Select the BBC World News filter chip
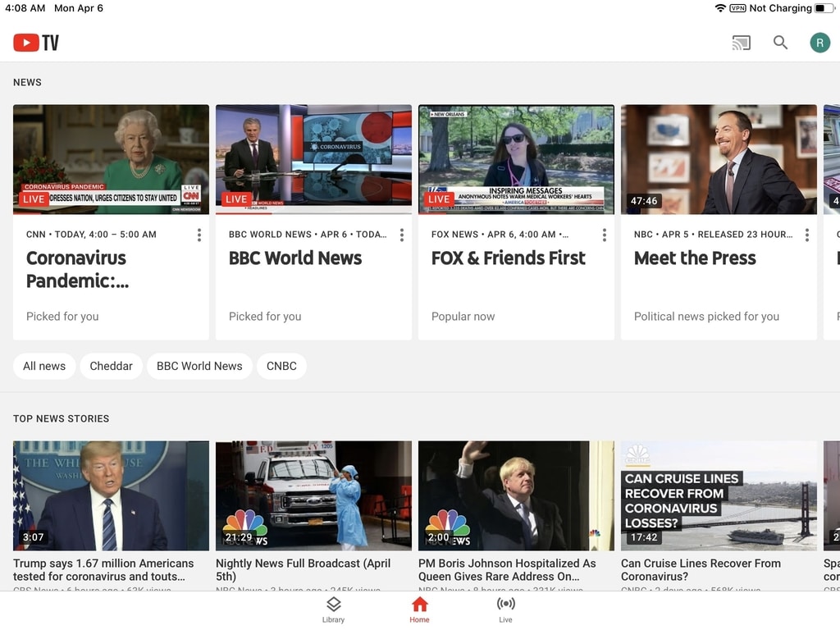Image resolution: width=840 pixels, height=630 pixels. 199,366
